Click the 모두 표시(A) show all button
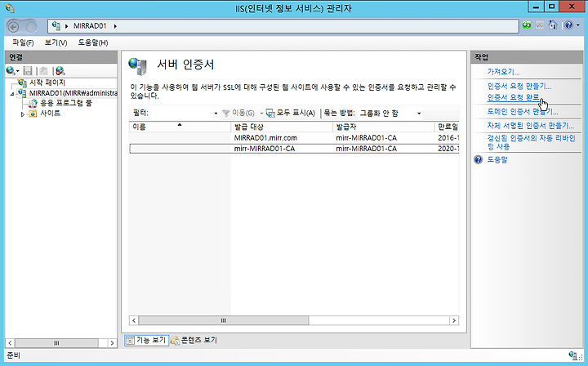588x366 pixels. tap(291, 113)
